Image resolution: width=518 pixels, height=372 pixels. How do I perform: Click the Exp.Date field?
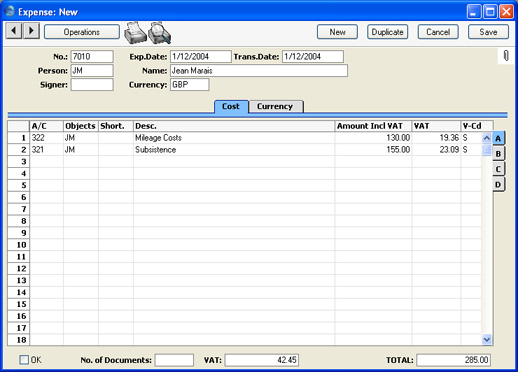pos(201,56)
